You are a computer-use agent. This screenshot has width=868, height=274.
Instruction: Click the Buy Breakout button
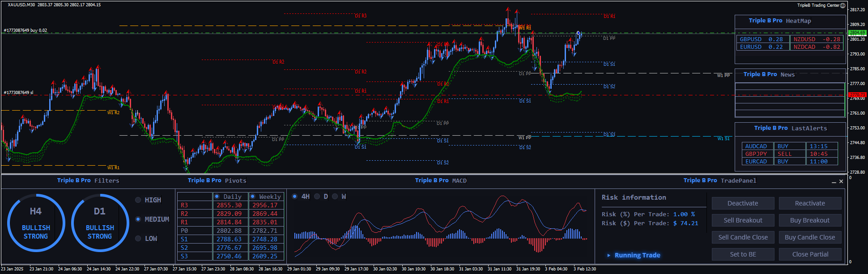(x=810, y=220)
